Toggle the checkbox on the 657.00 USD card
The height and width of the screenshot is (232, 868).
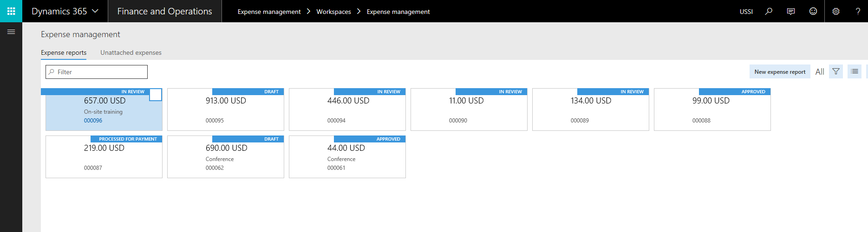coord(156,95)
